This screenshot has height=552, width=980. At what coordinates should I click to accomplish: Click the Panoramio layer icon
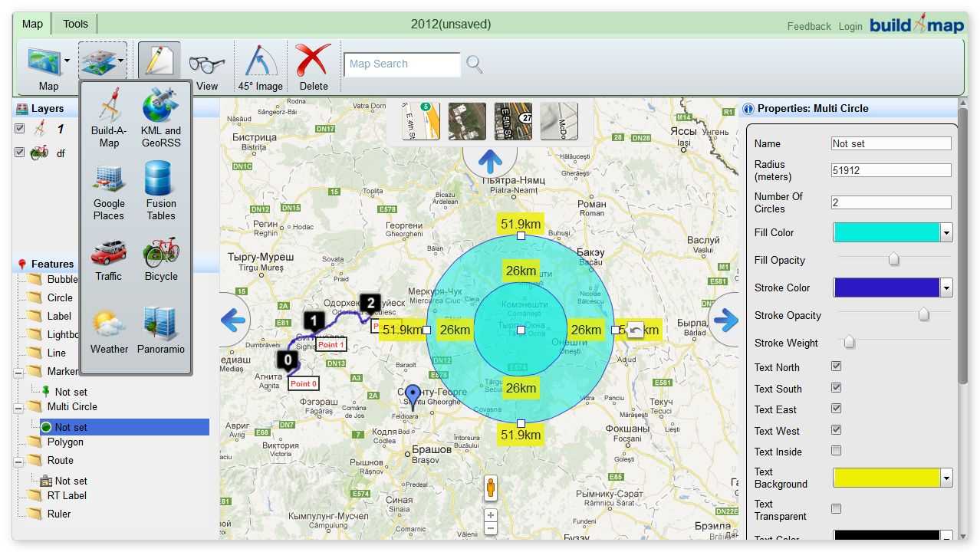click(161, 331)
